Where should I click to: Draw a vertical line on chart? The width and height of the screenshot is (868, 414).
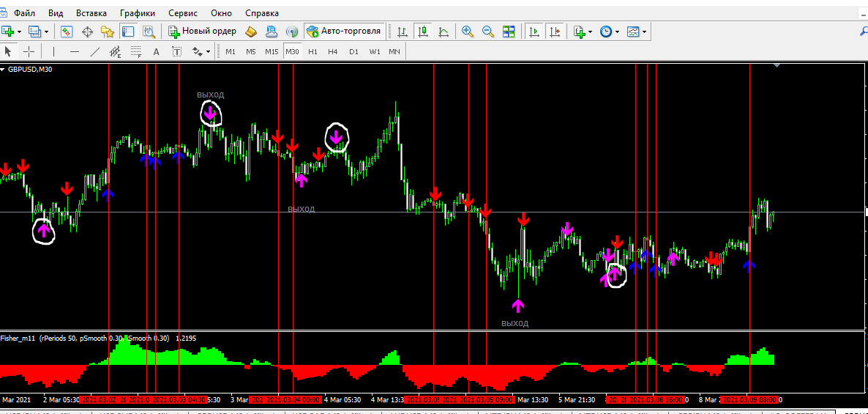point(53,51)
